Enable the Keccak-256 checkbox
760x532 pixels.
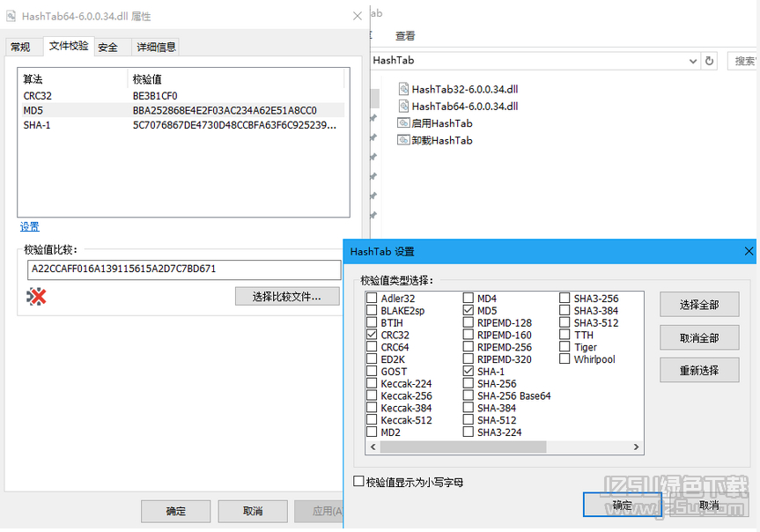tap(372, 395)
